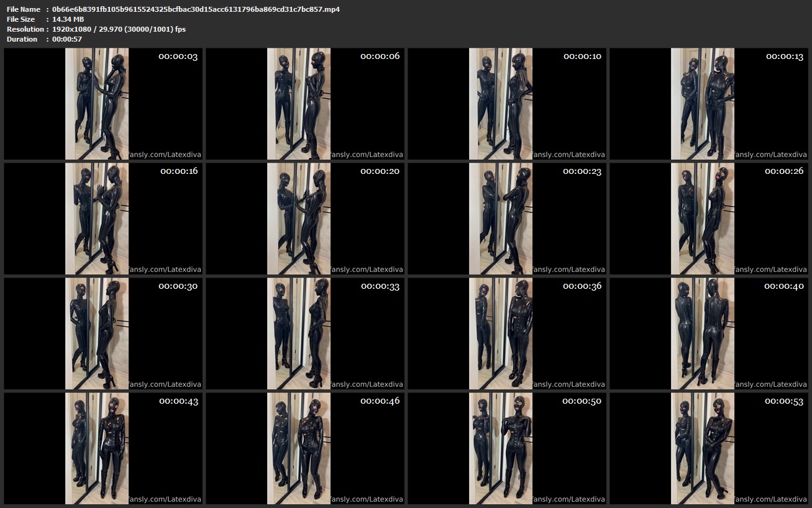The width and height of the screenshot is (812, 508).
Task: Select the thumbnail stamped 00:00:03
Action: [103, 104]
